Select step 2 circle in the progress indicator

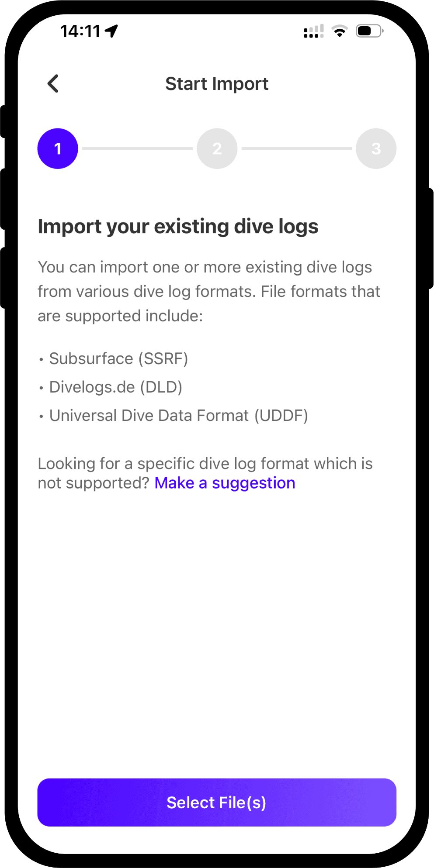tap(217, 148)
